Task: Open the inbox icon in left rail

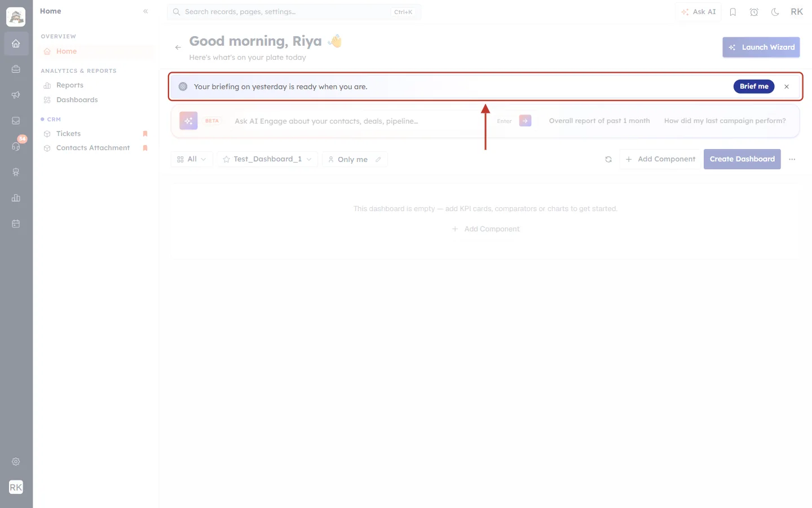Action: point(16,121)
